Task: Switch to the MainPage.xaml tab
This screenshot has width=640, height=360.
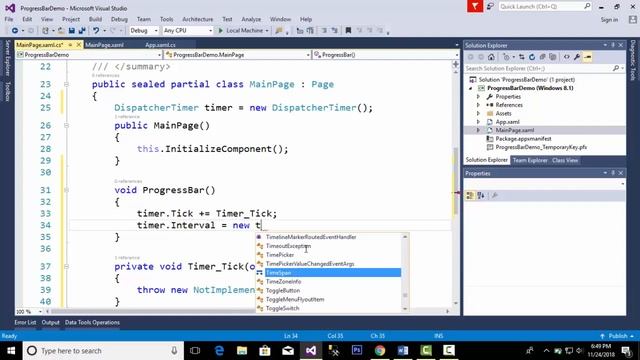Action: [104, 45]
